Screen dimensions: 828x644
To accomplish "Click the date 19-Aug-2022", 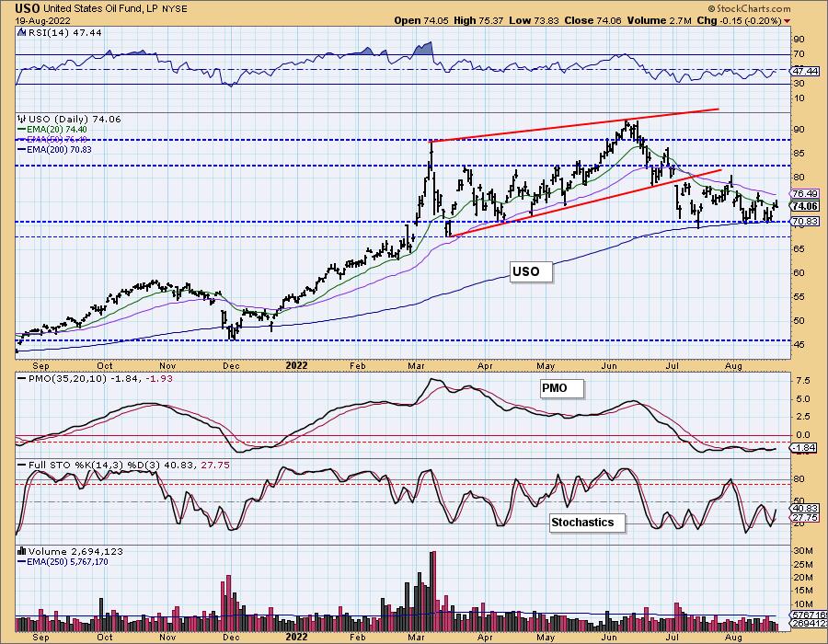I will coord(41,19).
